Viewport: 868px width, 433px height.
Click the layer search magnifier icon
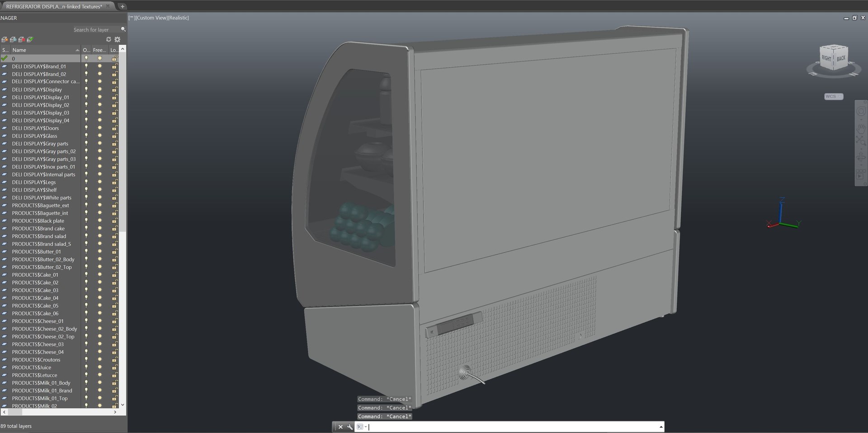[x=123, y=29]
